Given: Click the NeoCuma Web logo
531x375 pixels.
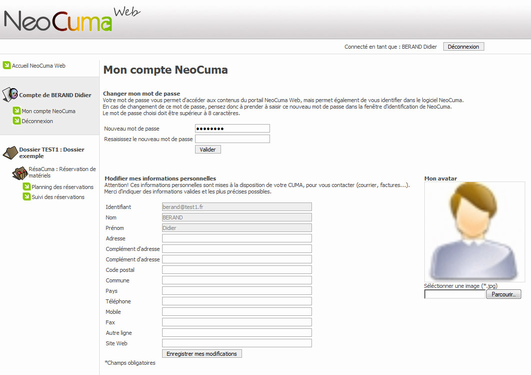Looking at the screenshot, I should (x=71, y=20).
